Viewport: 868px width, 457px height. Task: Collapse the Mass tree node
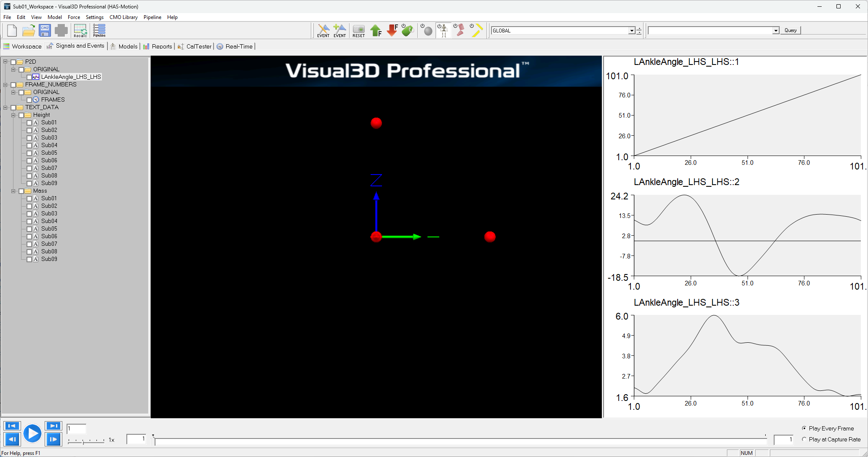pos(13,191)
